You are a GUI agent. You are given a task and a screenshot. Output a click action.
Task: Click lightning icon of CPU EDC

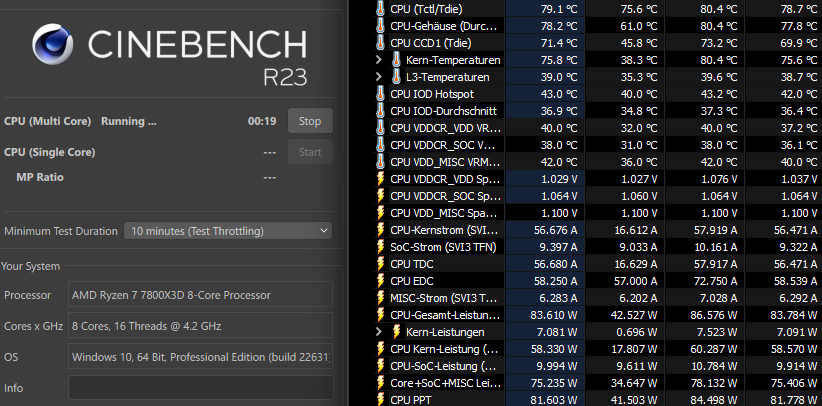[381, 281]
